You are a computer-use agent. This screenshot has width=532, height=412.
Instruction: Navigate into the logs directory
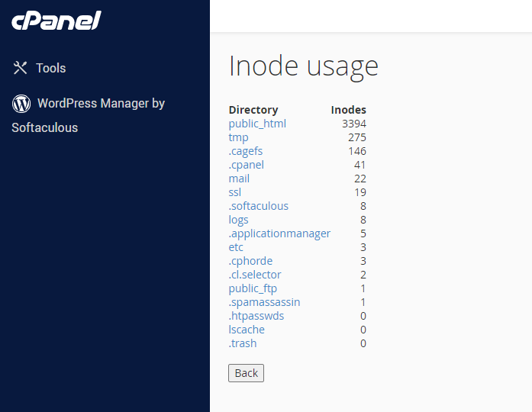[238, 220]
